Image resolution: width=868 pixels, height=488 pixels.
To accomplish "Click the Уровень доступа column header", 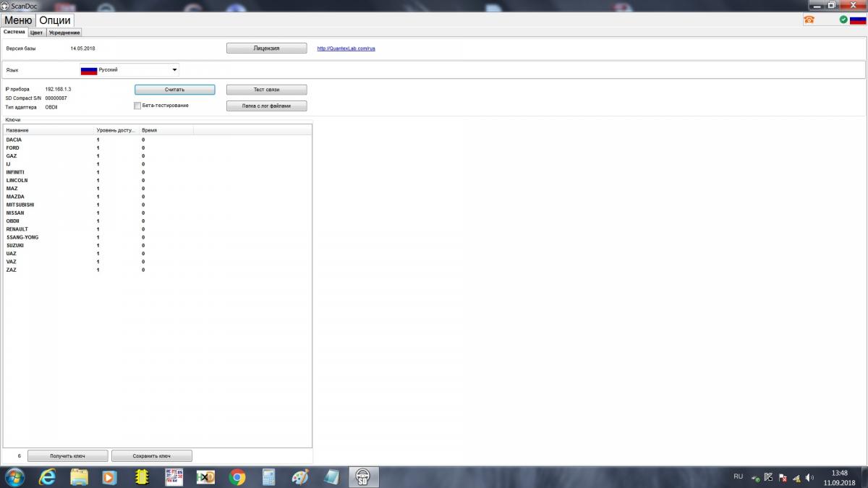I will click(117, 130).
